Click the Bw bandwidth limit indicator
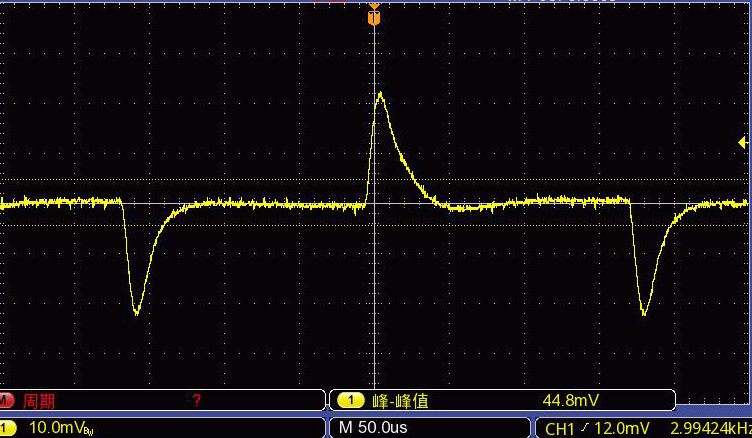 pyautogui.click(x=89, y=432)
